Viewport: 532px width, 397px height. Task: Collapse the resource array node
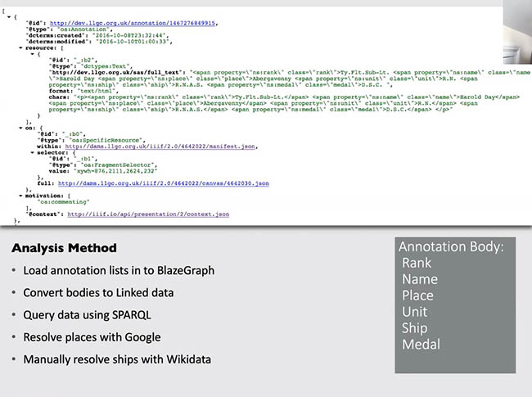(20, 47)
